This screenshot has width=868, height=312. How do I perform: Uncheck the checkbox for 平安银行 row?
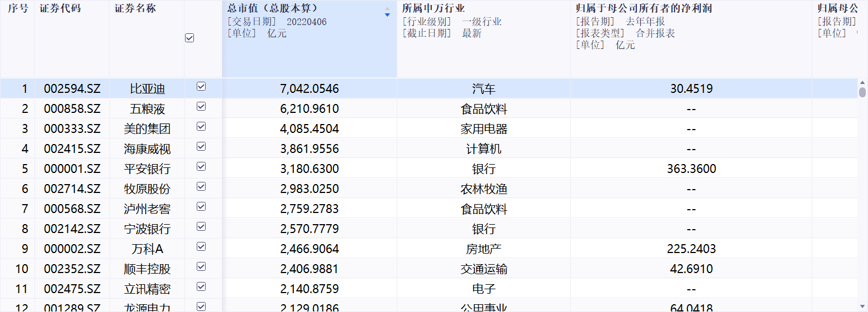[201, 166]
